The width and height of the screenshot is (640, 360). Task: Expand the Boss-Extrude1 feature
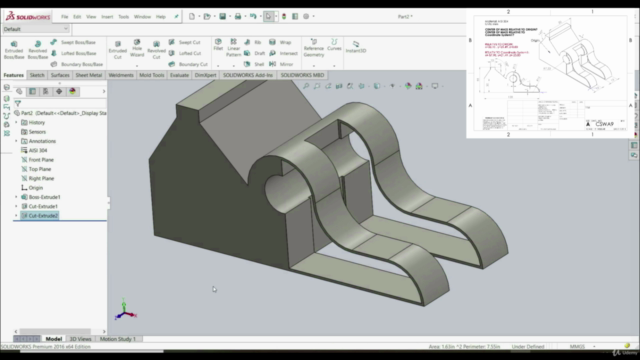[16, 197]
